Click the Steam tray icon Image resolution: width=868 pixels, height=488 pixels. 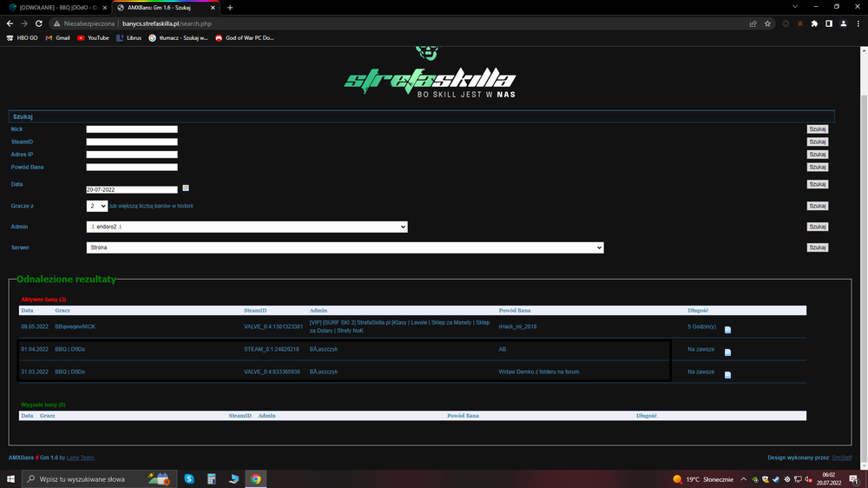[x=776, y=479]
